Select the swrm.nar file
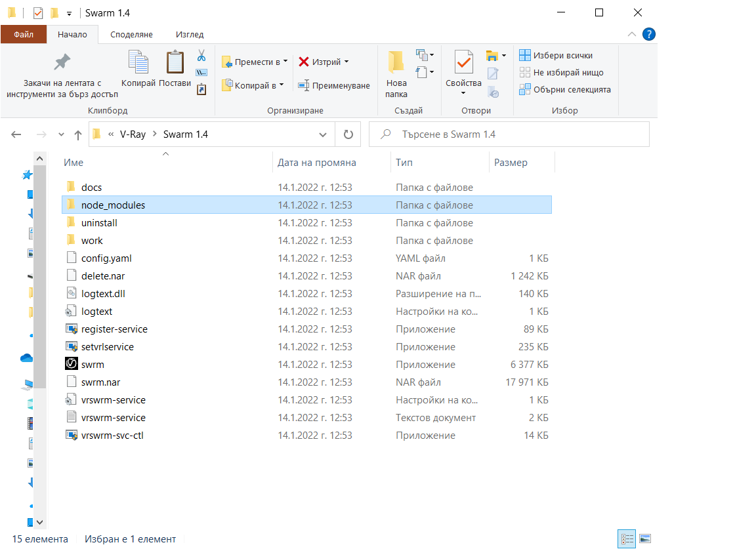756x549 pixels. pyautogui.click(x=306, y=382)
